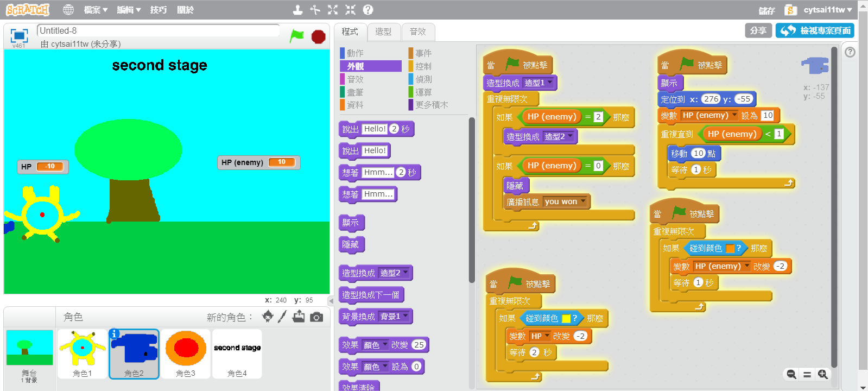Upload sprite from file icon
This screenshot has height=391, width=868.
click(299, 317)
